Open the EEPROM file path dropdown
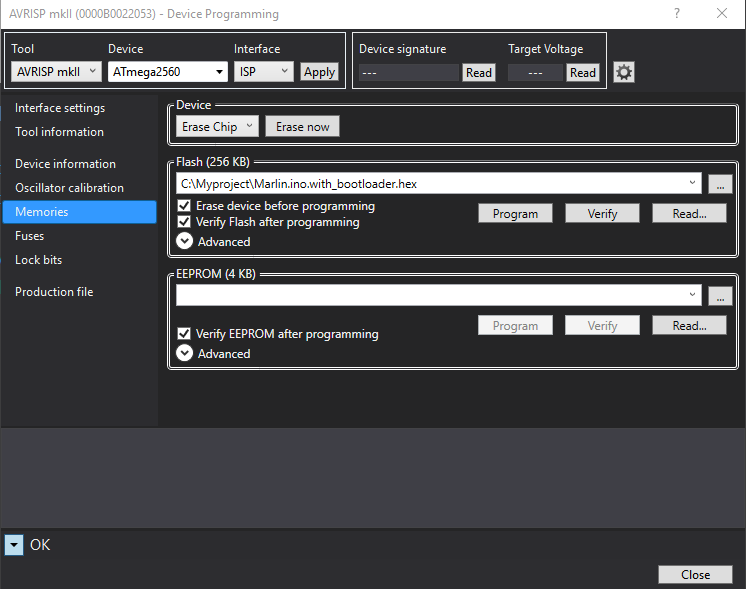Screen dimensions: 746x589 [x=692, y=295]
